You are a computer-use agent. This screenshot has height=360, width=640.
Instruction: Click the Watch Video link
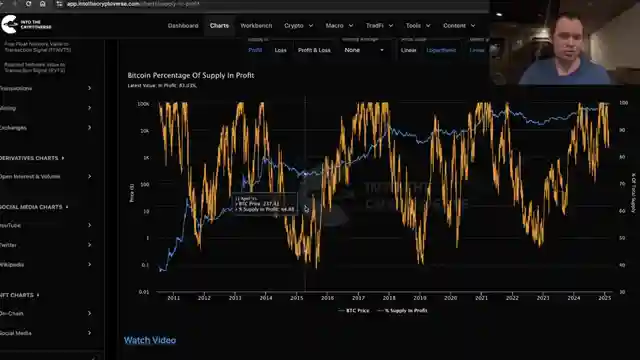click(x=150, y=340)
